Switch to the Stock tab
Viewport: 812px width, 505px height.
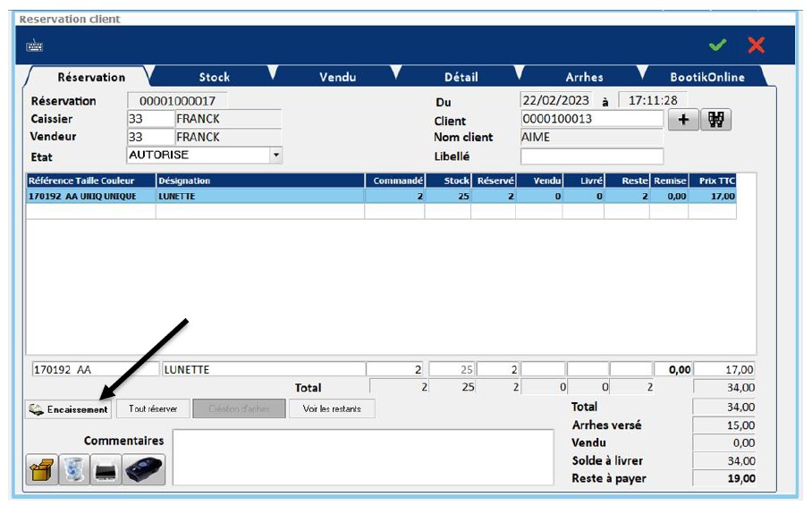214,77
